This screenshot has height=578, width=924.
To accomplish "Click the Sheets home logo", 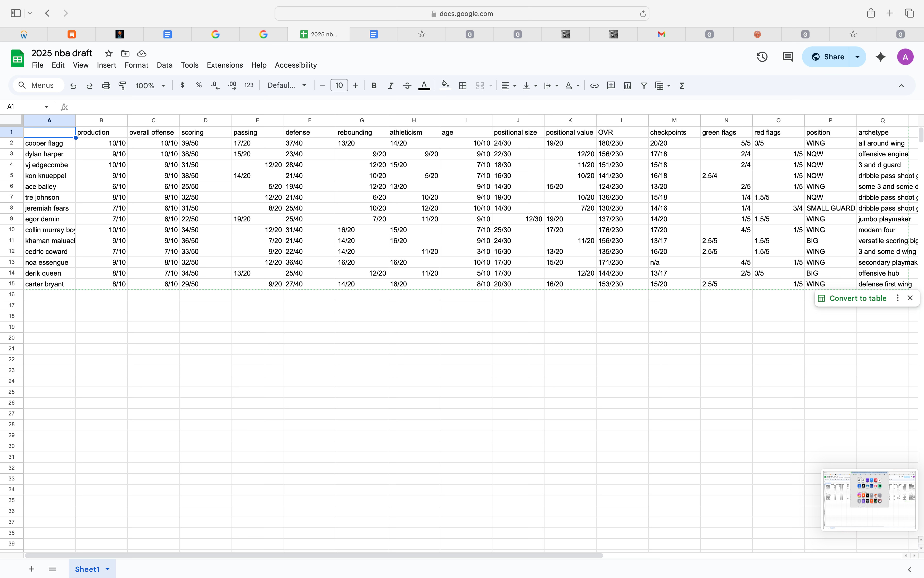I will point(17,58).
